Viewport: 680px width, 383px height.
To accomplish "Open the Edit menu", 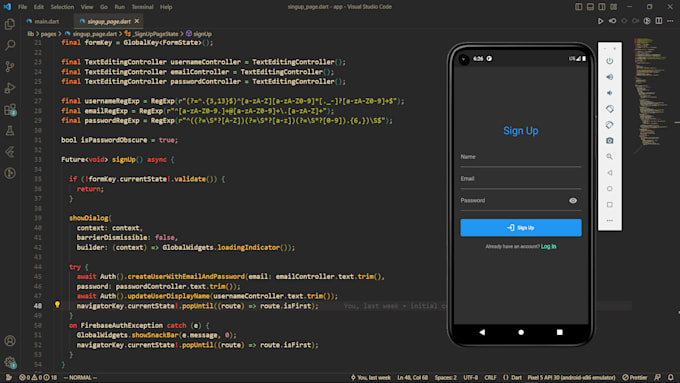I will pyautogui.click(x=39, y=7).
